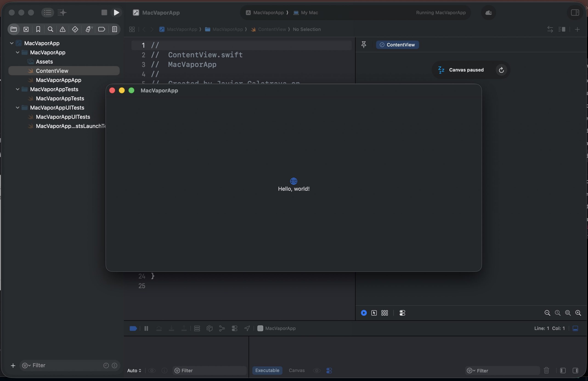Simulate Location arrow icon
The image size is (588, 381).
pos(247,328)
